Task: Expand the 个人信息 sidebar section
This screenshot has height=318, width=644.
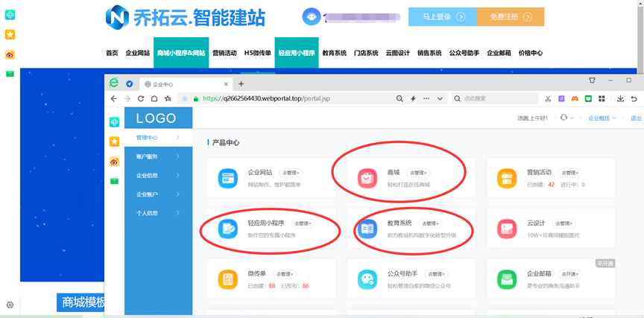Action: (x=158, y=213)
